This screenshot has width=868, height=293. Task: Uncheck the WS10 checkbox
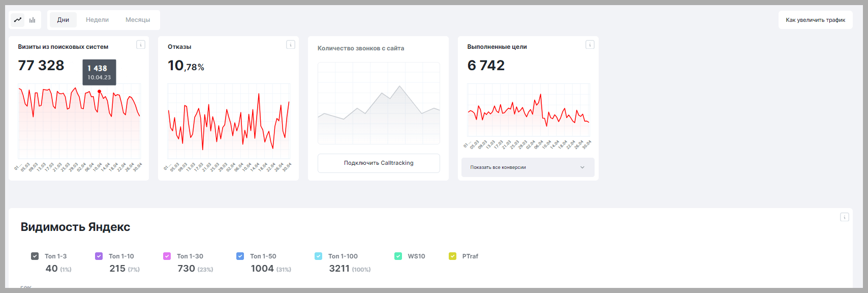398,256
